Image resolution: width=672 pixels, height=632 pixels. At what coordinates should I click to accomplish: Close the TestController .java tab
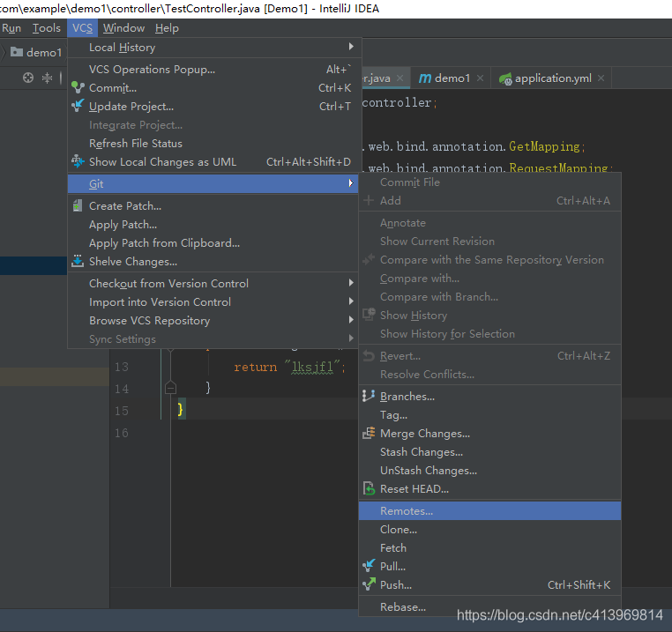click(x=399, y=78)
